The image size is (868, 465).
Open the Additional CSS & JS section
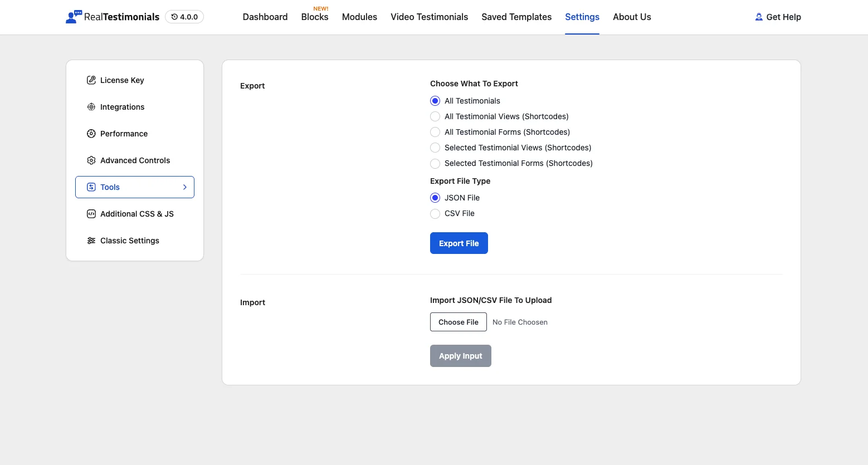click(x=135, y=214)
